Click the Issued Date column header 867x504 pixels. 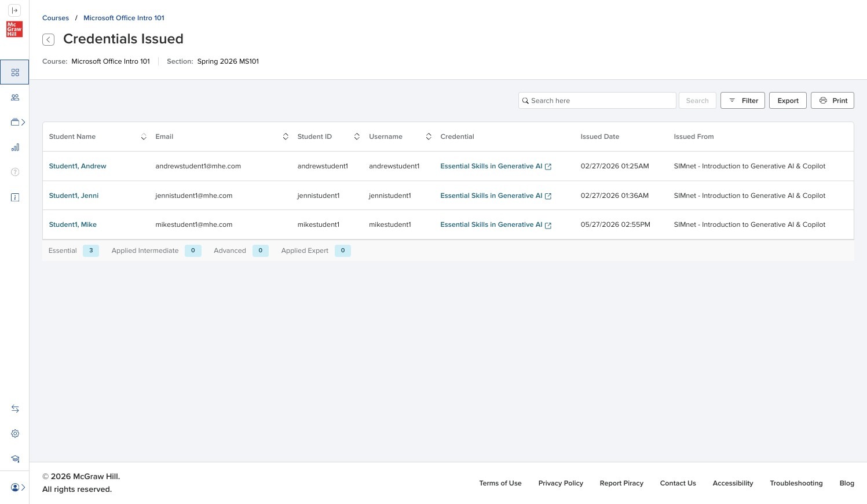click(x=600, y=137)
